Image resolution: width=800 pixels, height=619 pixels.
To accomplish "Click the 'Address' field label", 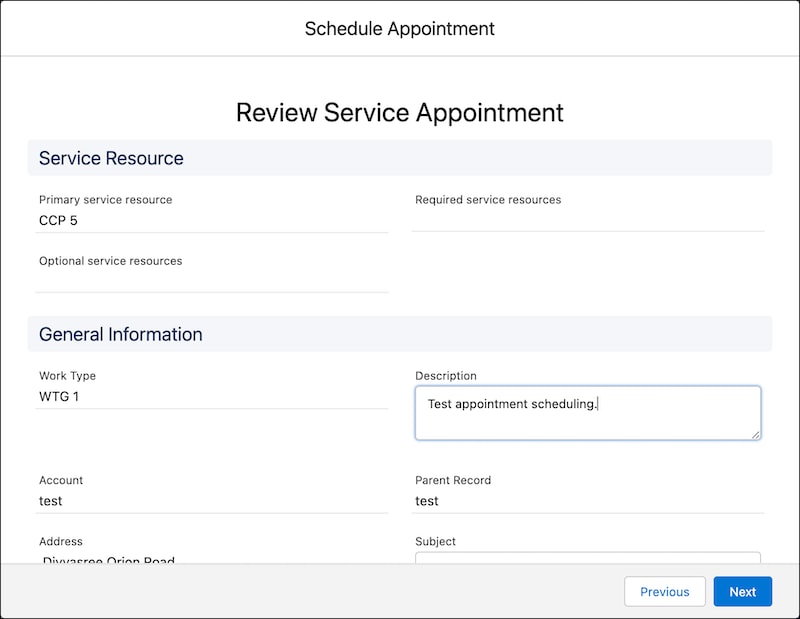I will tap(61, 541).
